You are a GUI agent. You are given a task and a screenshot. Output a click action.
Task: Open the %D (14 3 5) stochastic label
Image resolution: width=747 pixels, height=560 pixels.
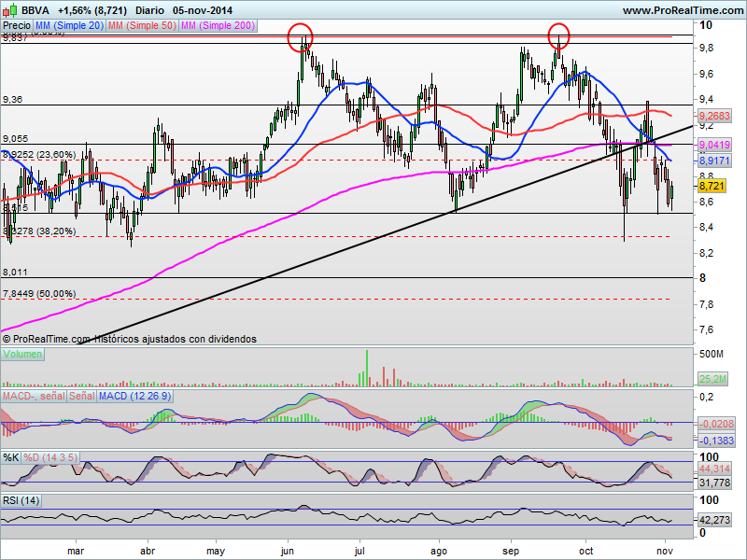tap(50, 457)
